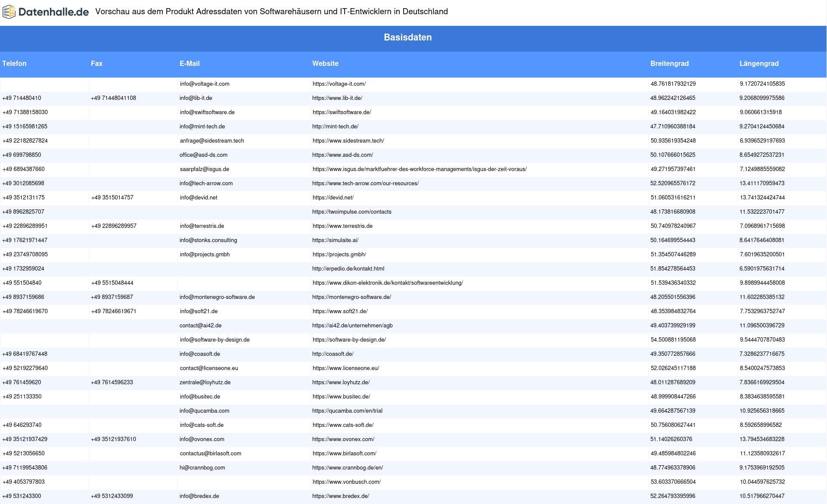Open the twoimpulse.com/contacts link
827x504 pixels.
tap(352, 212)
